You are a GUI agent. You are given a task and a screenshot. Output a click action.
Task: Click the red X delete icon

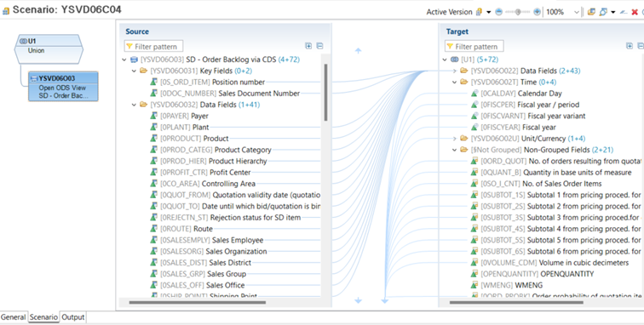pyautogui.click(x=634, y=12)
